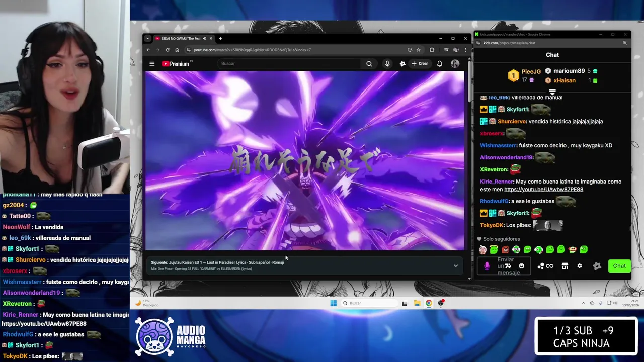This screenshot has width=644, height=362.
Task: Click the grey star badge icon near Chat
Action: (597, 266)
